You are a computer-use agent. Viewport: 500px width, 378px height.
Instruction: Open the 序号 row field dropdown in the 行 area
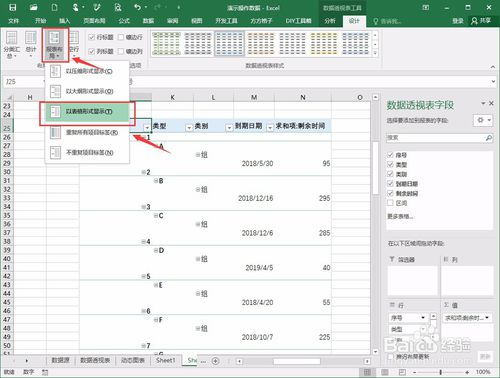[x=423, y=318]
